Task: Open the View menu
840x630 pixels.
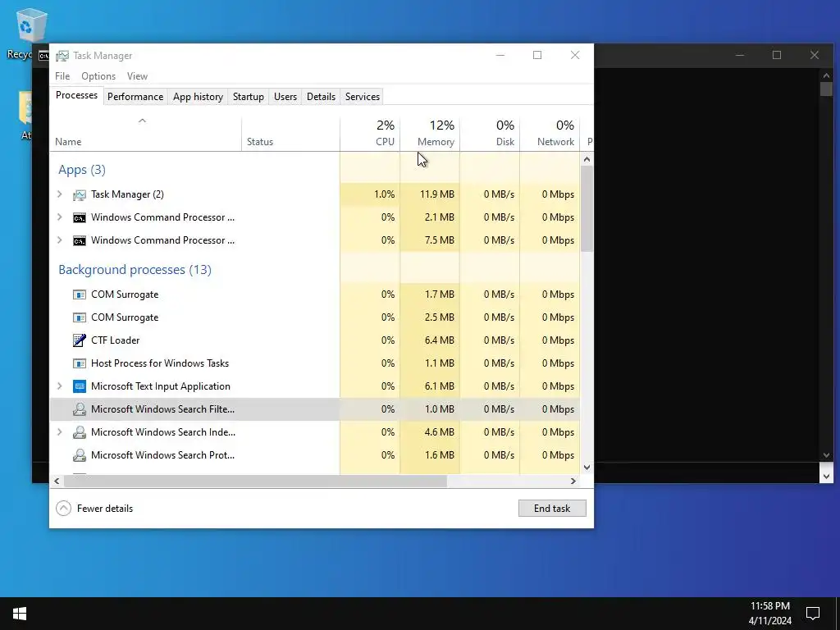Action: 137,76
